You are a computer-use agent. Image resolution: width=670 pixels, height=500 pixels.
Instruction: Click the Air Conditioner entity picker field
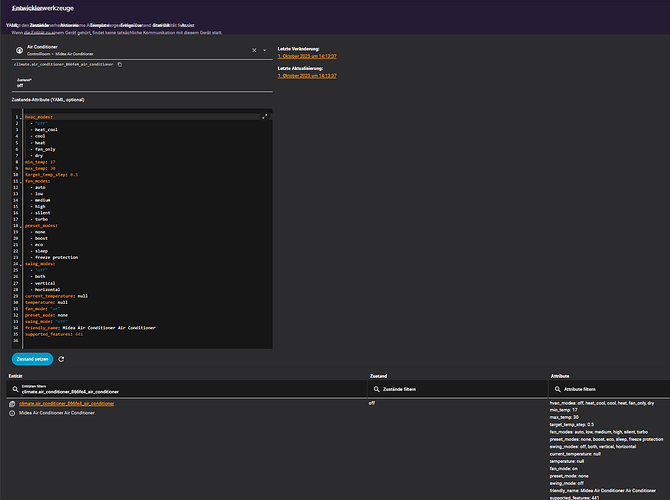click(142, 50)
